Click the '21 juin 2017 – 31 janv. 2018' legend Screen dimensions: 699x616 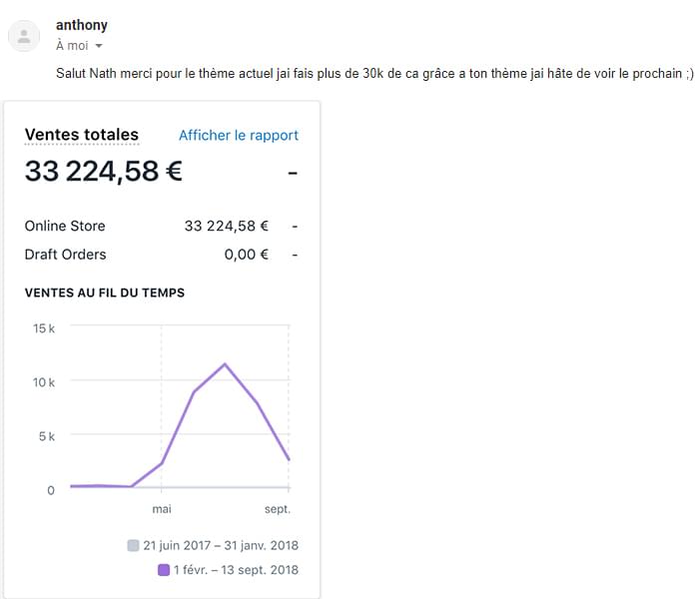(x=221, y=545)
